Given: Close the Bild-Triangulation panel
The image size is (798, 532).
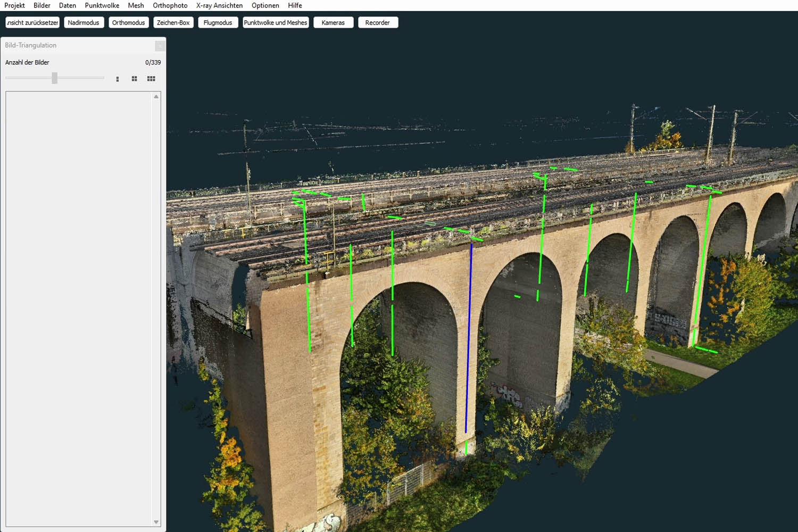Looking at the screenshot, I should coord(160,46).
